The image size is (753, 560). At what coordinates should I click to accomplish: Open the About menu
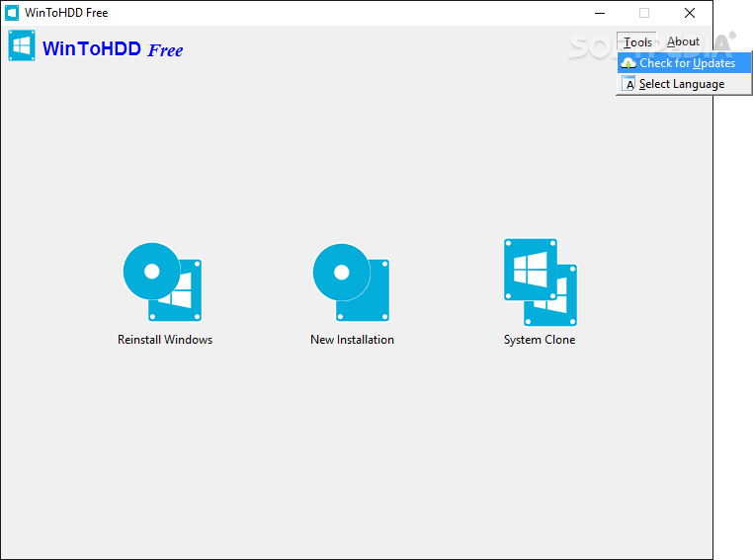pyautogui.click(x=683, y=41)
